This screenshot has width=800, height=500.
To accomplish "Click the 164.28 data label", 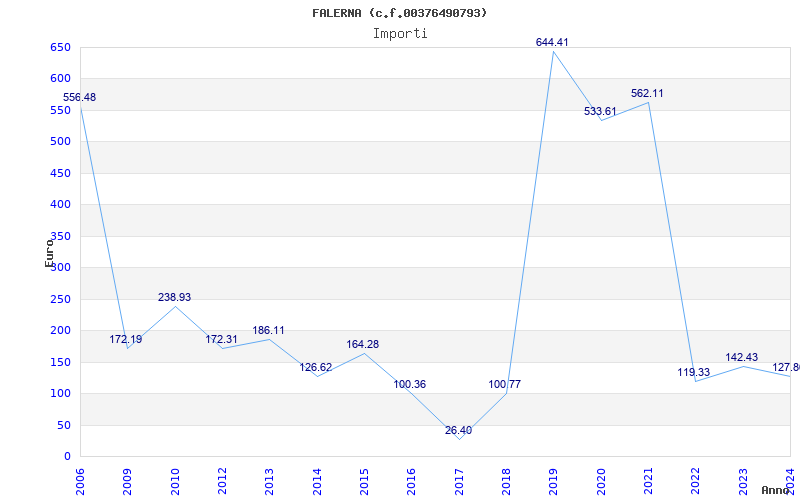I will point(363,344).
